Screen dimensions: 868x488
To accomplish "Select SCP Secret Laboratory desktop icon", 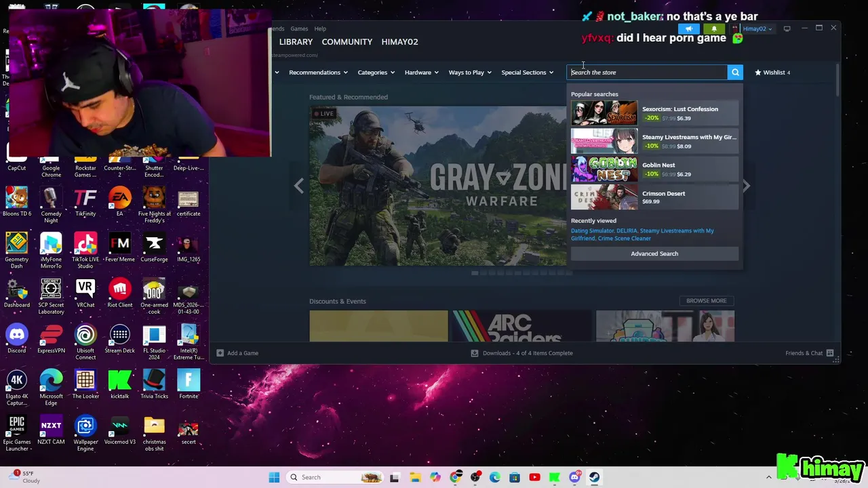I will (x=51, y=296).
